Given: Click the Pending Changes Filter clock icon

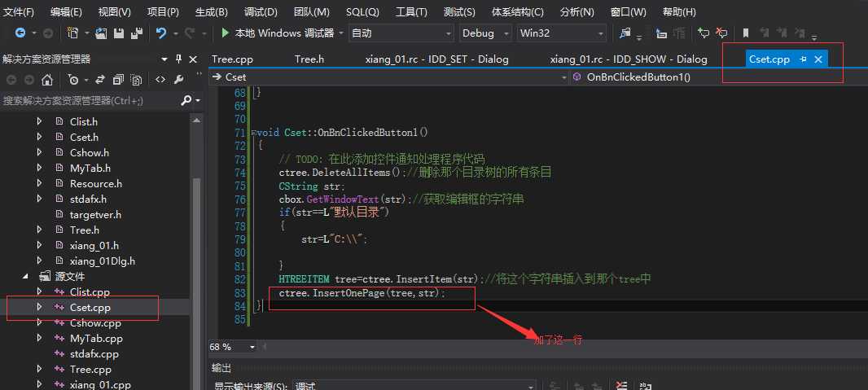Looking at the screenshot, I should coord(73,80).
